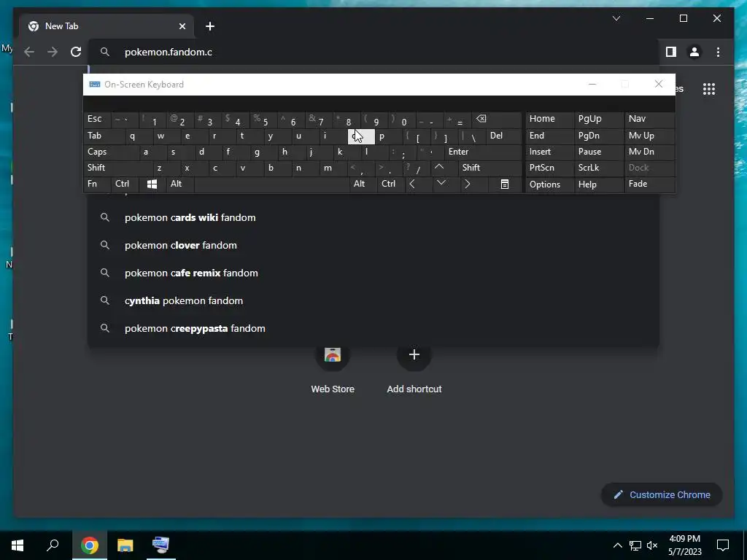Click Chrome's back navigation arrow
Image resolution: width=747 pixels, height=560 pixels.
29,52
